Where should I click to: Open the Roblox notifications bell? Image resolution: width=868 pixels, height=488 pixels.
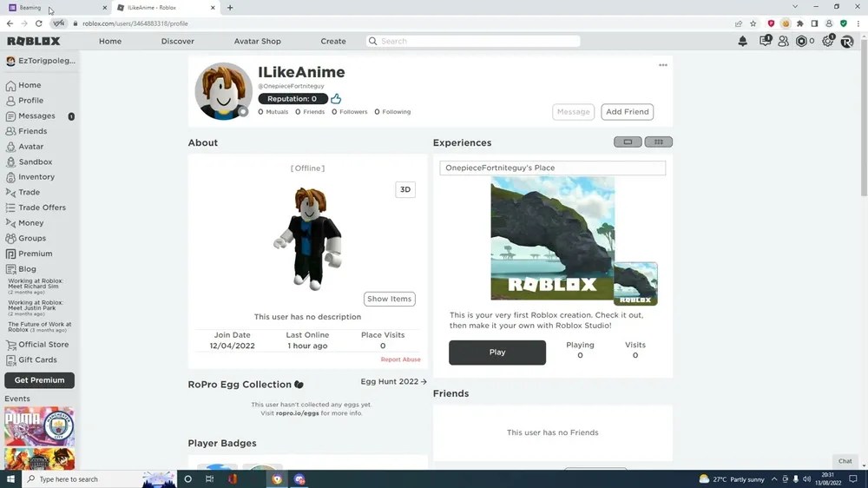[x=742, y=41]
